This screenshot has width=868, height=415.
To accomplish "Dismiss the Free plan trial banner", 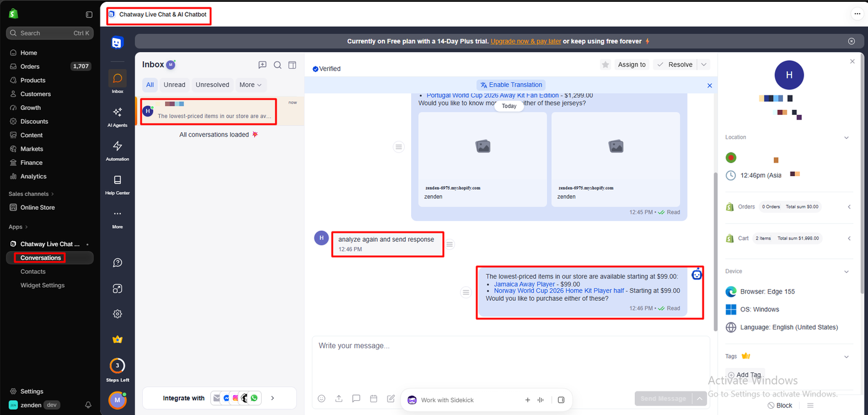I will (851, 41).
